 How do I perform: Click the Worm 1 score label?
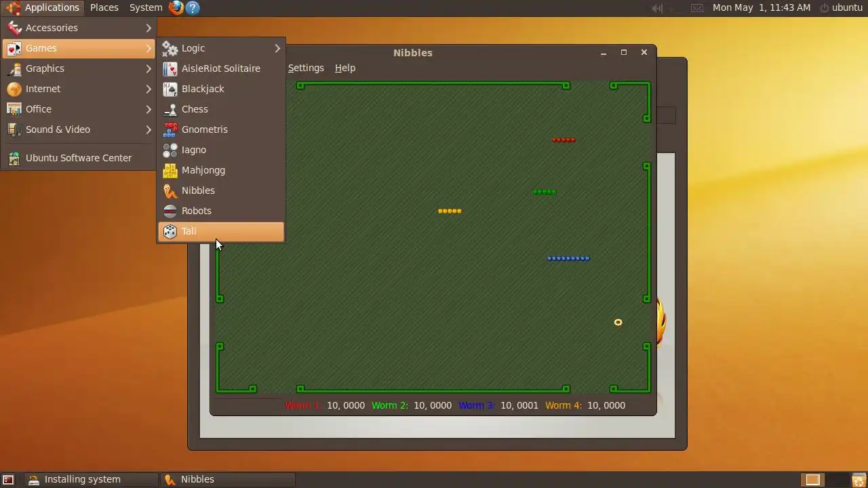click(302, 405)
